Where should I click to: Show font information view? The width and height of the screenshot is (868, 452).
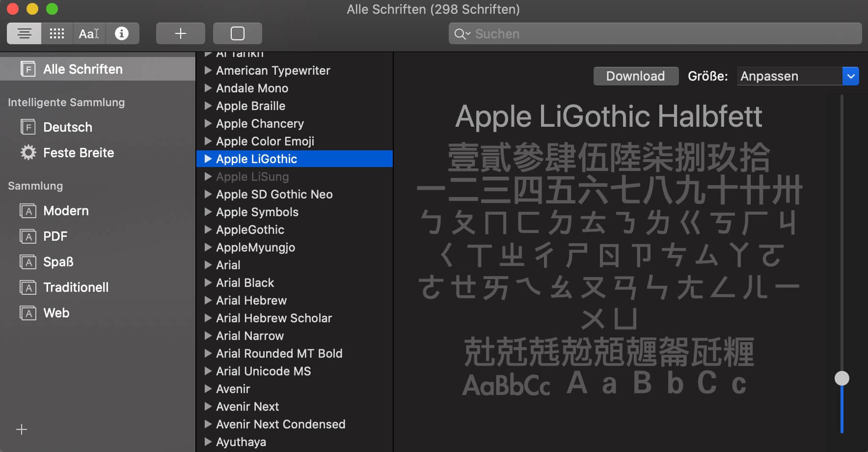pyautogui.click(x=122, y=33)
